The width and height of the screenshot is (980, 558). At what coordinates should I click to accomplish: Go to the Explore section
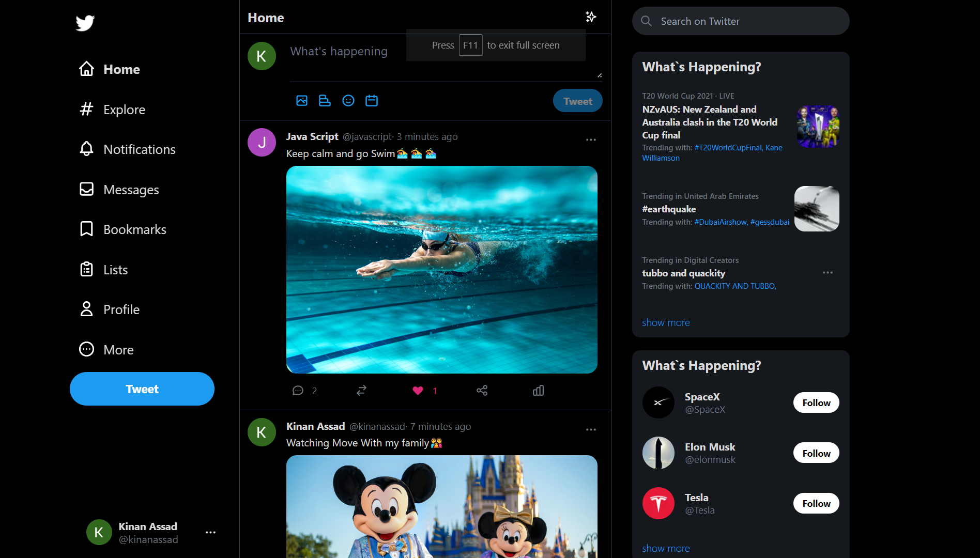point(124,110)
